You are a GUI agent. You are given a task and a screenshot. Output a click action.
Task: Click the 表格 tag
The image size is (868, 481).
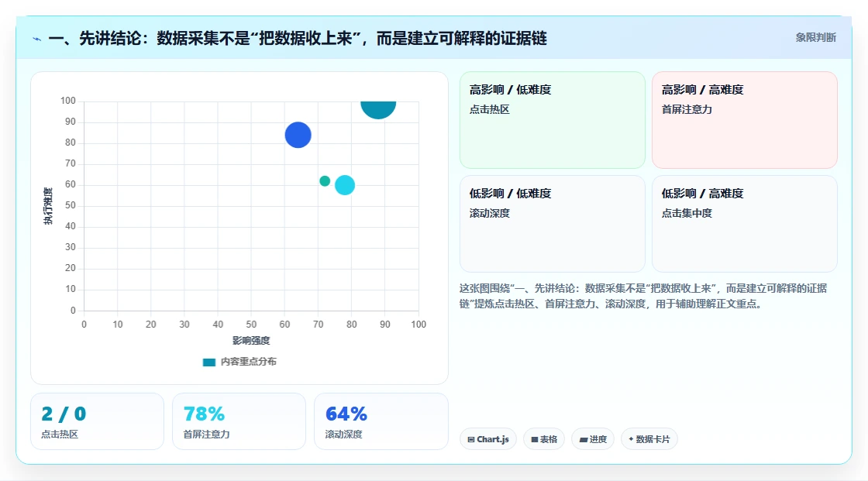[543, 439]
